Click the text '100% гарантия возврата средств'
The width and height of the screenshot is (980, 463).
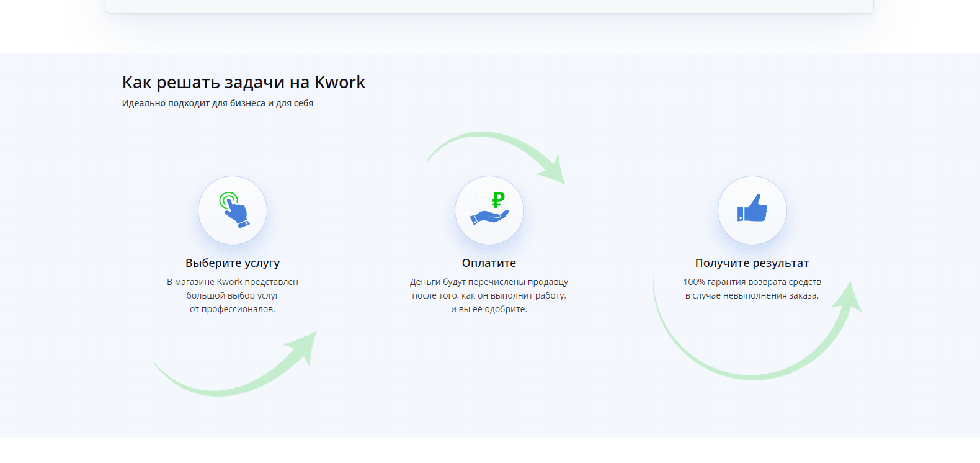[752, 282]
